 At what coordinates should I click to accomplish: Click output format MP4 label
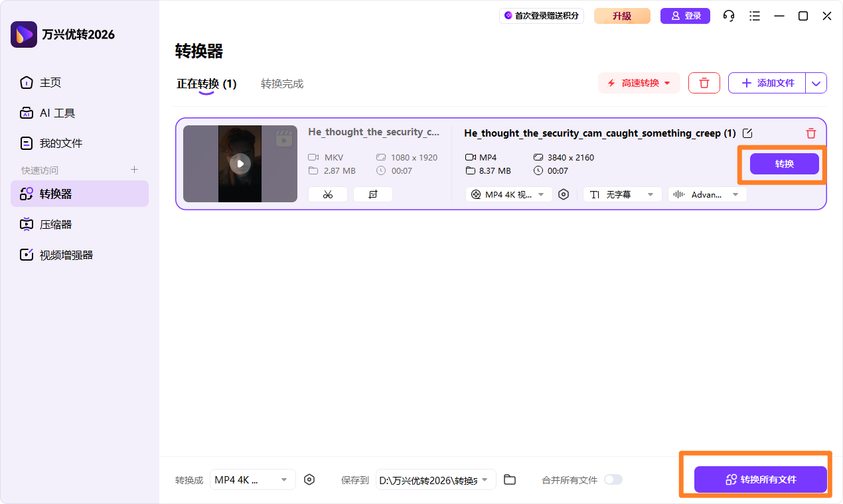(488, 158)
